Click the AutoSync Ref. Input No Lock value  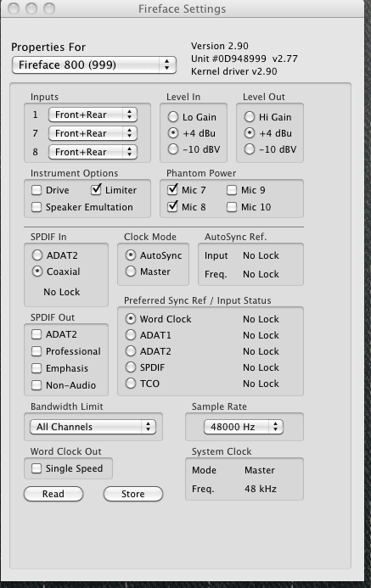click(261, 255)
